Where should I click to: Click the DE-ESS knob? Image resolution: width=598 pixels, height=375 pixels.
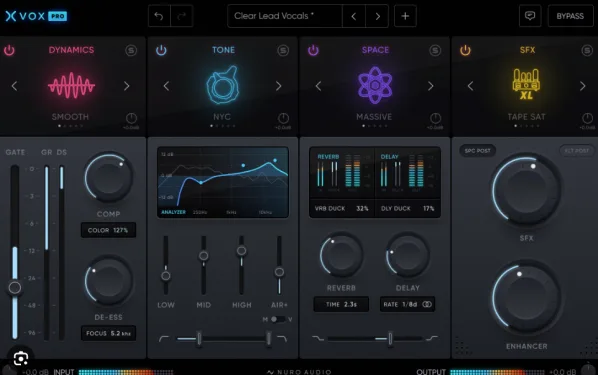[109, 281]
